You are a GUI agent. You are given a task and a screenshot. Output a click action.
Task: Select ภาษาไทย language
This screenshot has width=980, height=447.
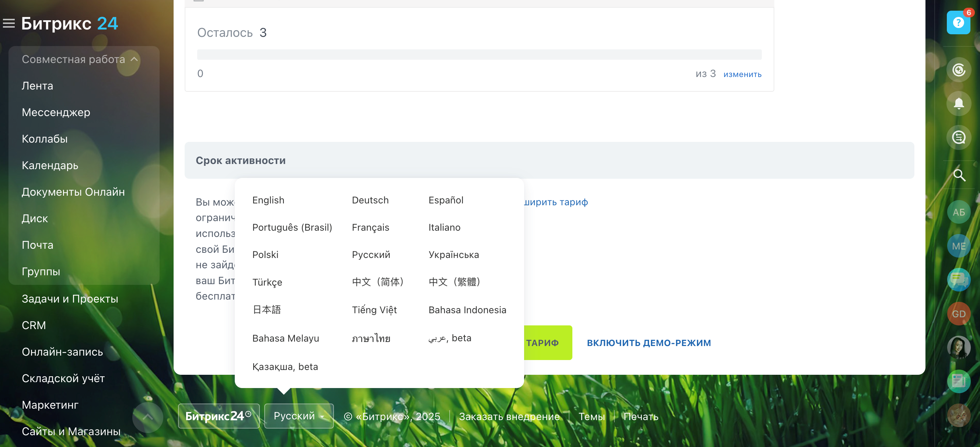(371, 338)
